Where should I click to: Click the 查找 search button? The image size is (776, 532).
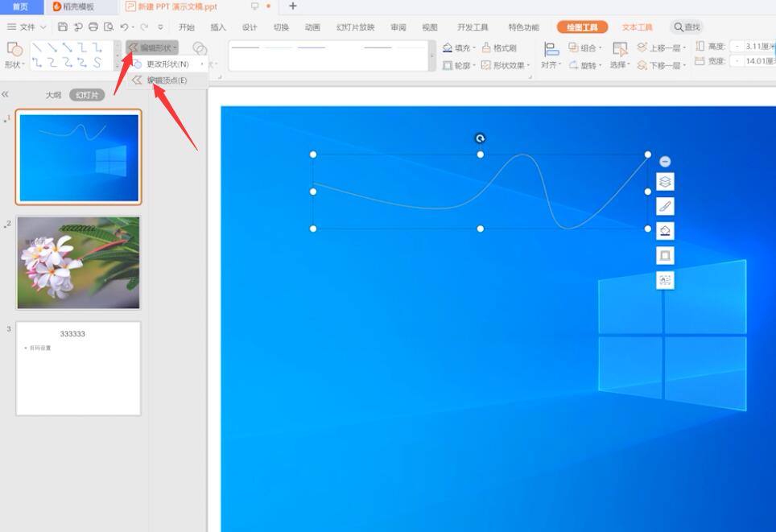687,27
